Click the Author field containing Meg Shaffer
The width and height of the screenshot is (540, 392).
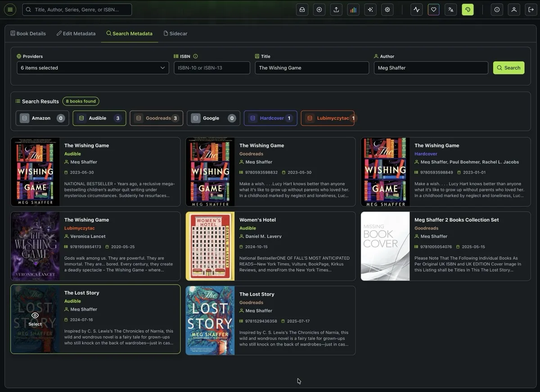[x=431, y=68]
